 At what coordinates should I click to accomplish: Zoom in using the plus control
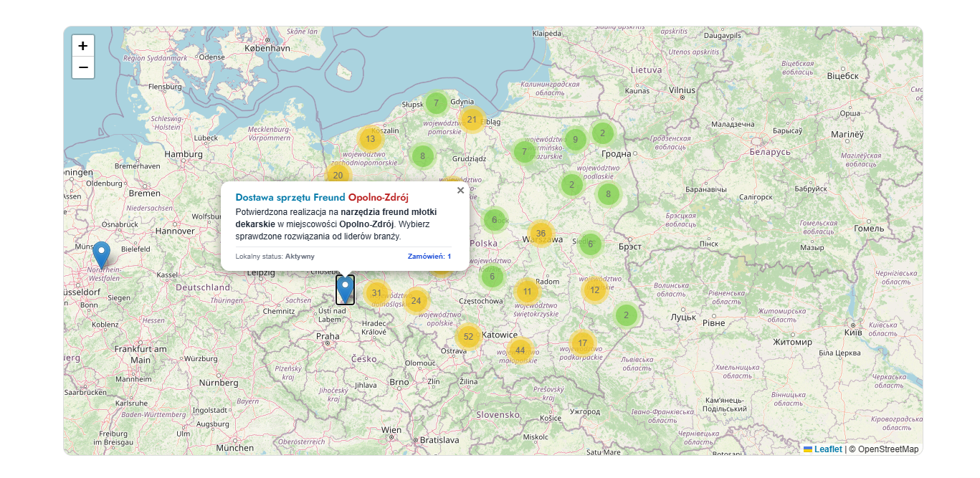83,45
